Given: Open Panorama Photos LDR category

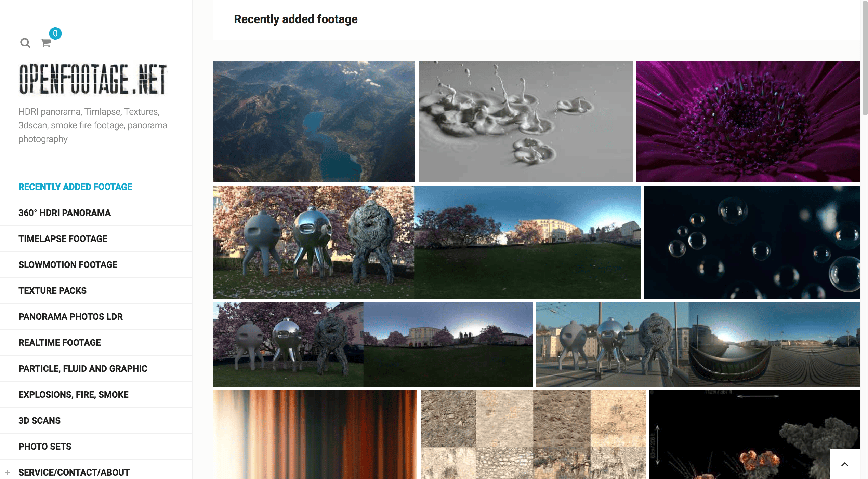Looking at the screenshot, I should point(70,317).
